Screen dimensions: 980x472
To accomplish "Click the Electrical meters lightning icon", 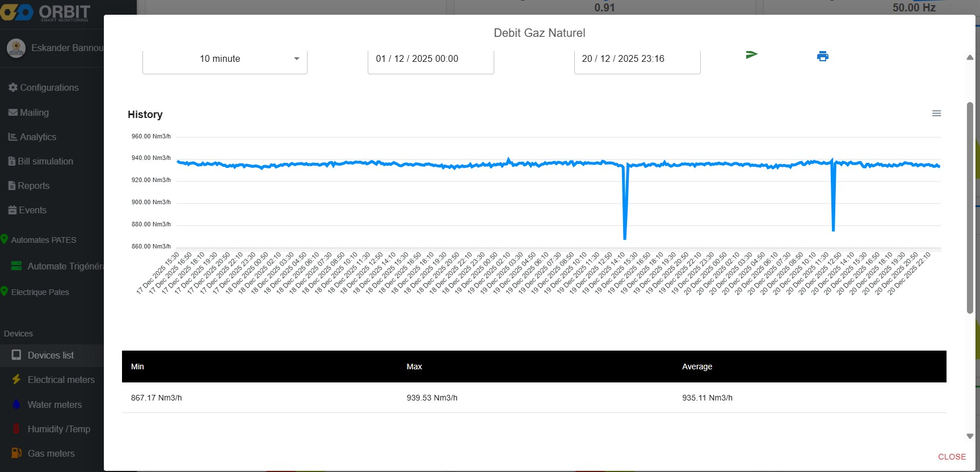I will (16, 380).
